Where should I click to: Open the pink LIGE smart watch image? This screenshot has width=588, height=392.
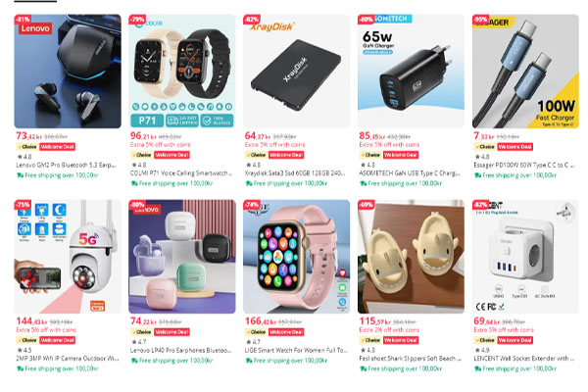click(297, 257)
